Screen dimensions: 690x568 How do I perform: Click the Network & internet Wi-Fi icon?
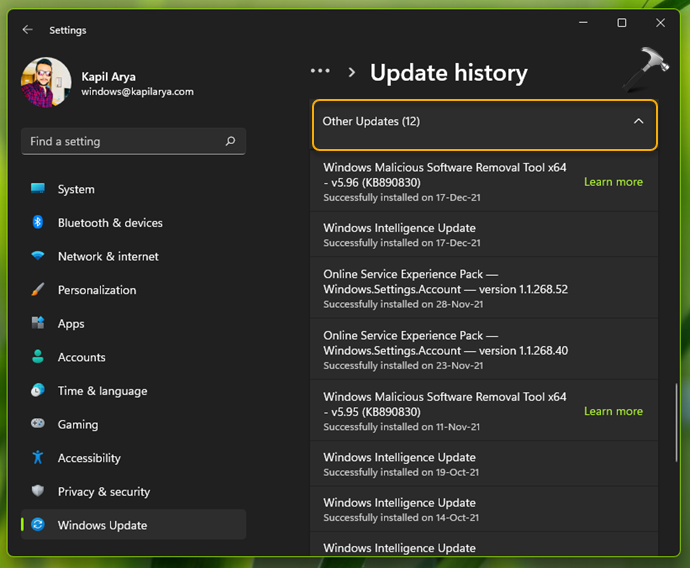38,256
